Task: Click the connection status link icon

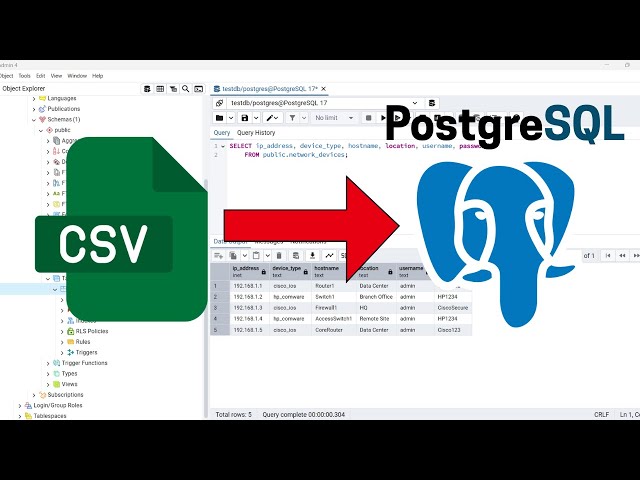Action: point(219,103)
